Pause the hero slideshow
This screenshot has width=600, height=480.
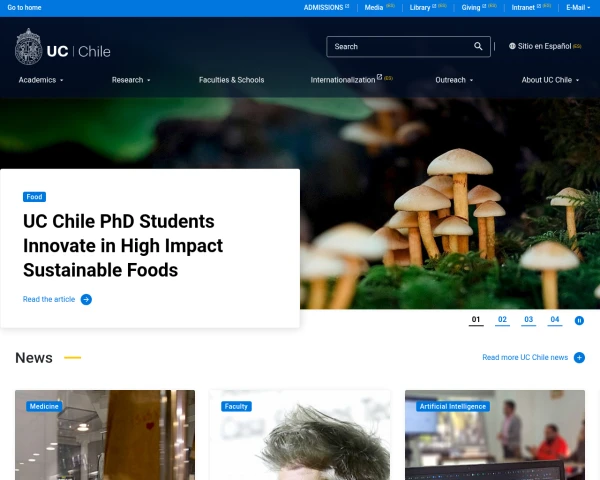point(579,320)
